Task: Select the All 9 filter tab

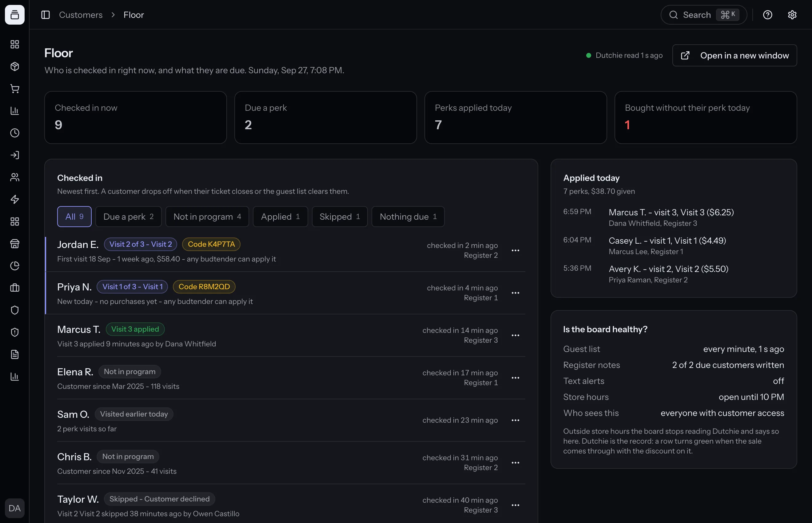Action: click(74, 217)
